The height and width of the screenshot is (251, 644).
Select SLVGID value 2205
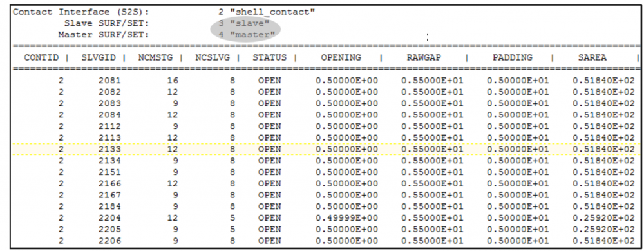pos(109,229)
